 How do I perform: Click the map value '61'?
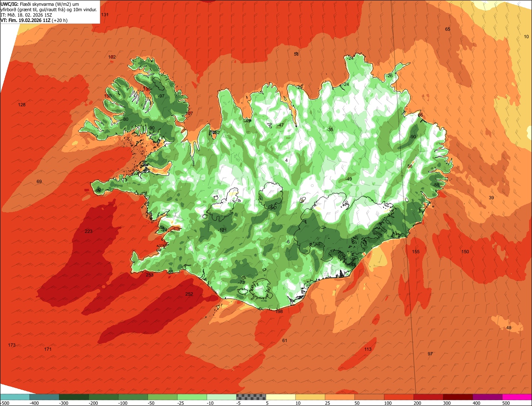point(285,340)
